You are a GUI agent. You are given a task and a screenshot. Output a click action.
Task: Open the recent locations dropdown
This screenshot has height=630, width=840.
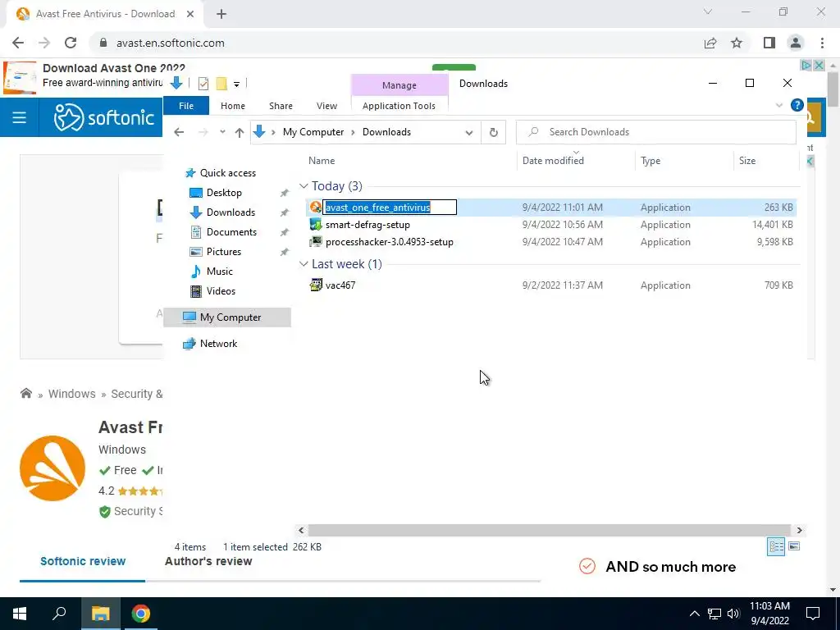(222, 132)
